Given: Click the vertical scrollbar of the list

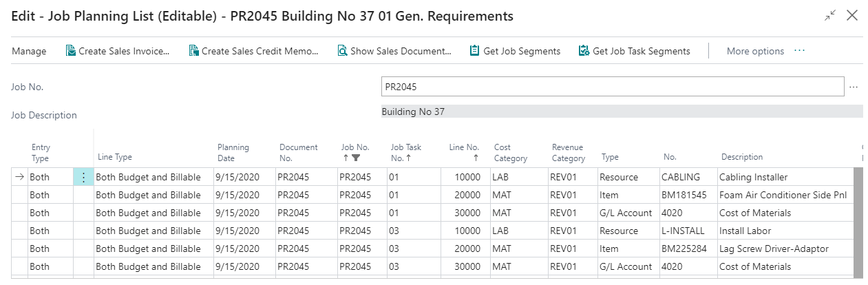Looking at the screenshot, I should pos(858,220).
